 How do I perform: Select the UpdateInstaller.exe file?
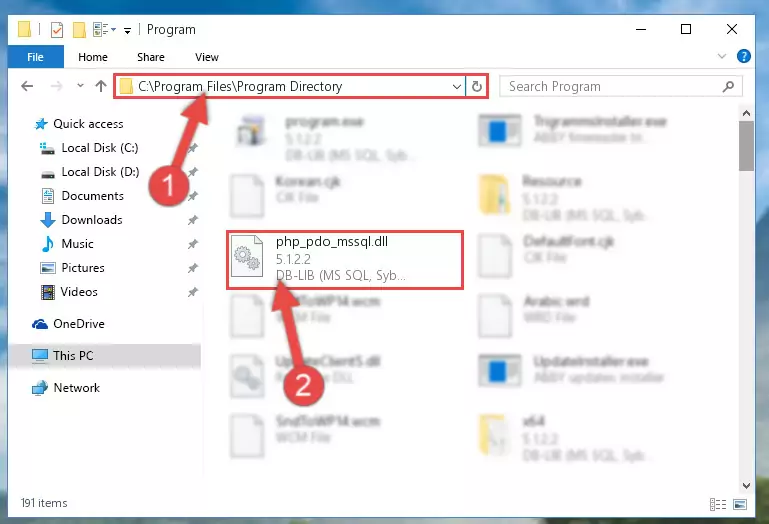[x=571, y=369]
